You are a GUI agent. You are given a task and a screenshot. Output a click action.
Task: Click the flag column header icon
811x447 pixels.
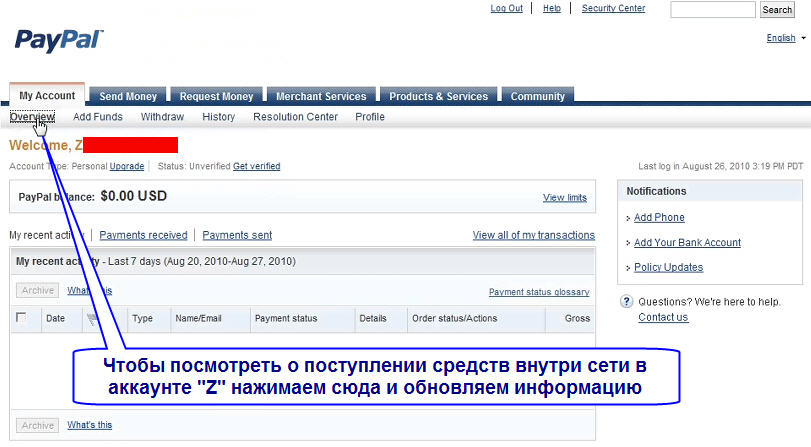pyautogui.click(x=92, y=319)
